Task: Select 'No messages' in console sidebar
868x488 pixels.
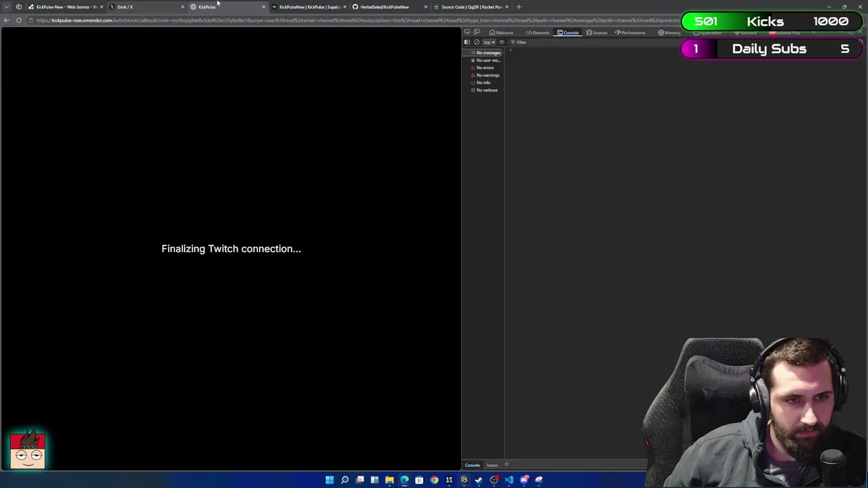Action: 484,53
